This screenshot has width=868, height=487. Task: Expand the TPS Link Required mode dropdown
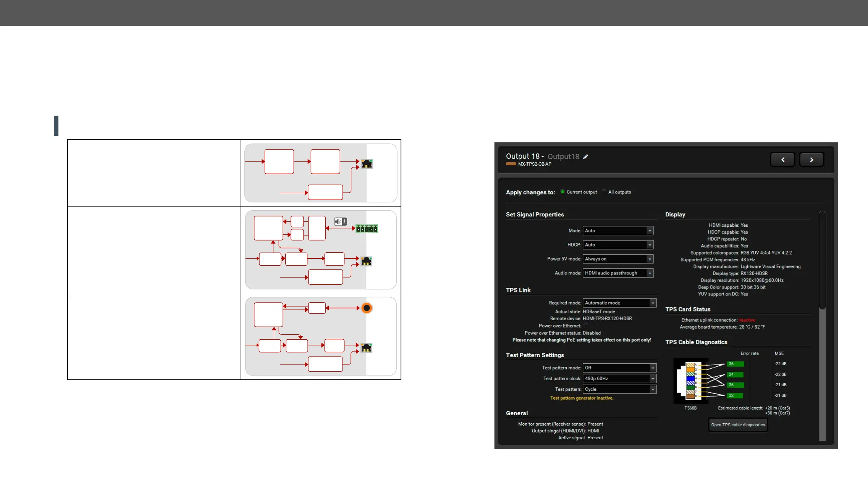point(619,303)
